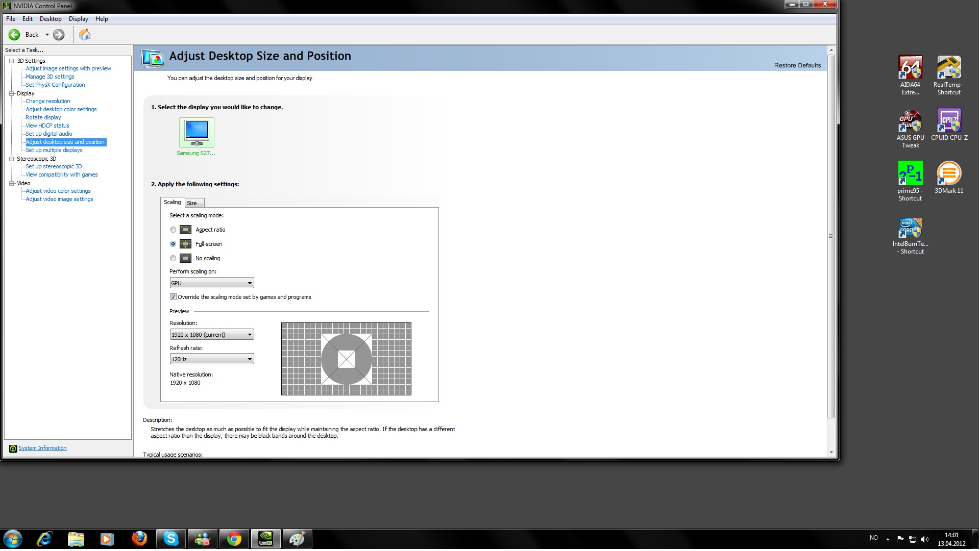Open Set up stereoscopic 3D task

(x=54, y=166)
